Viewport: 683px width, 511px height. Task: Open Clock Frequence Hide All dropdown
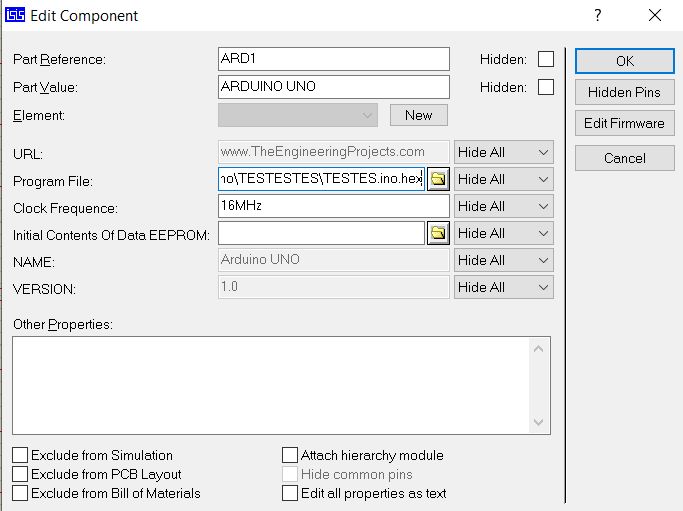503,206
